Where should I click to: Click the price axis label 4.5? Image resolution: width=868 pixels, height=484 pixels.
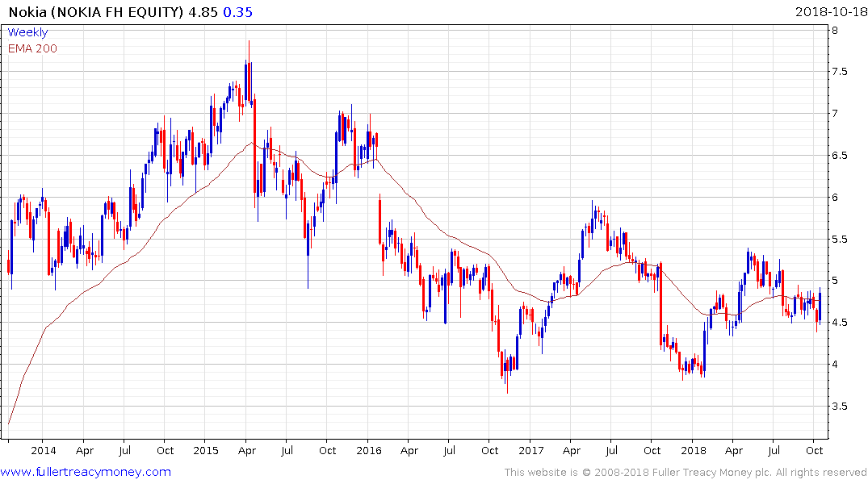click(839, 323)
